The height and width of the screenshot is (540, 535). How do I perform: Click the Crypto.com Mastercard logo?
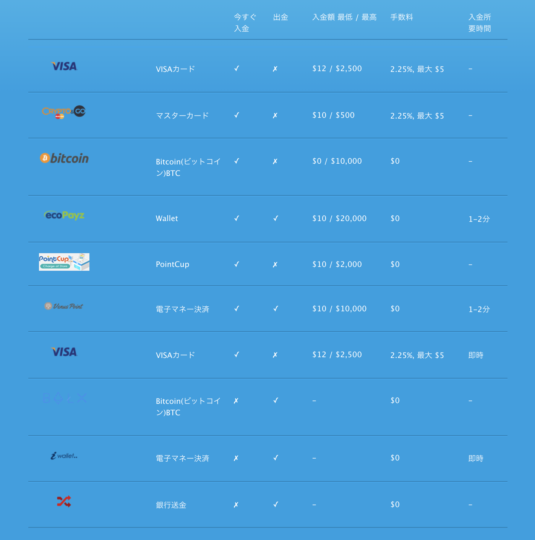64,112
